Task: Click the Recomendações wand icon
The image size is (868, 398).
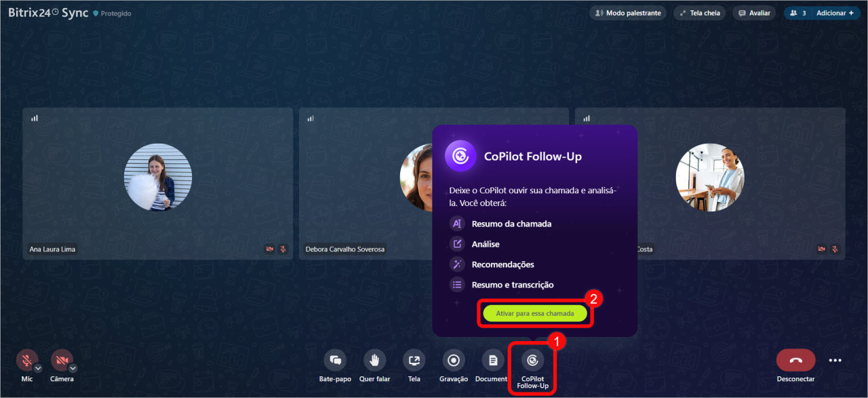Action: 457,264
